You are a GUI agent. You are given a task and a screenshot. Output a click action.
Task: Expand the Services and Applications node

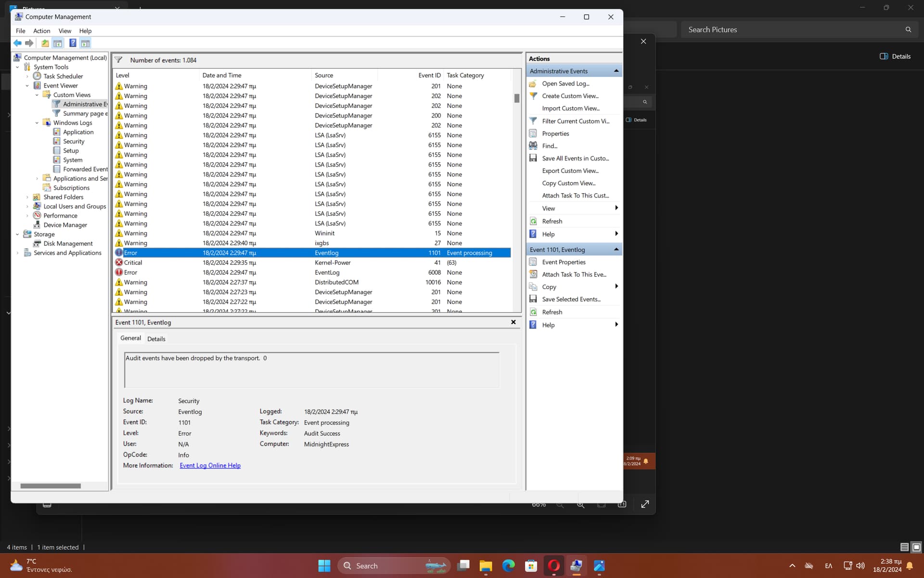18,253
